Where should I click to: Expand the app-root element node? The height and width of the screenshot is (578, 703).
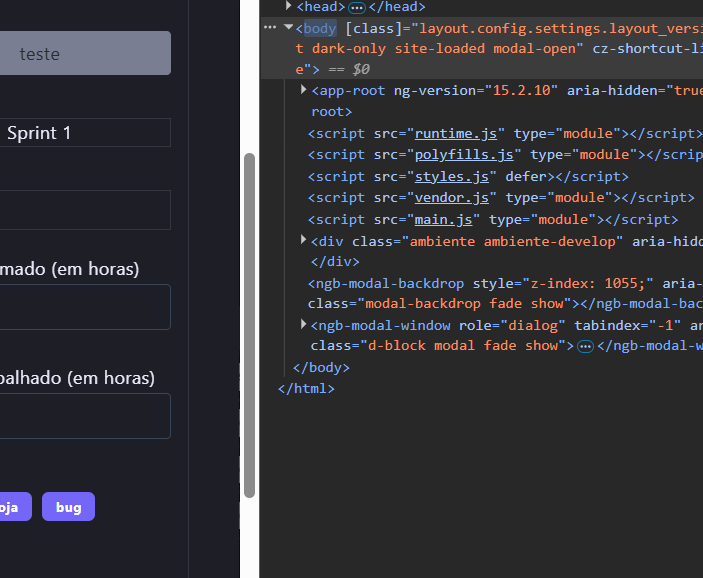click(x=304, y=90)
